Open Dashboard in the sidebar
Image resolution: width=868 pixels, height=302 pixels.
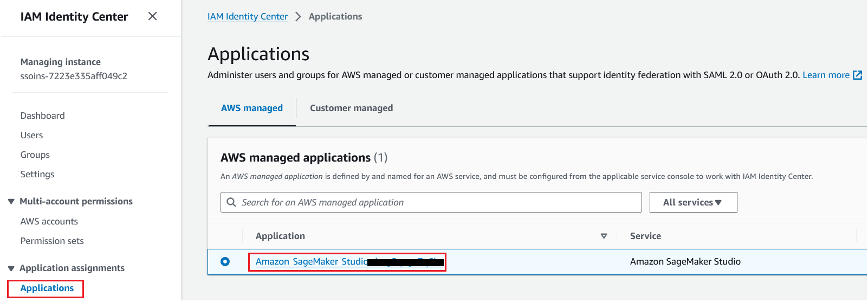(42, 115)
